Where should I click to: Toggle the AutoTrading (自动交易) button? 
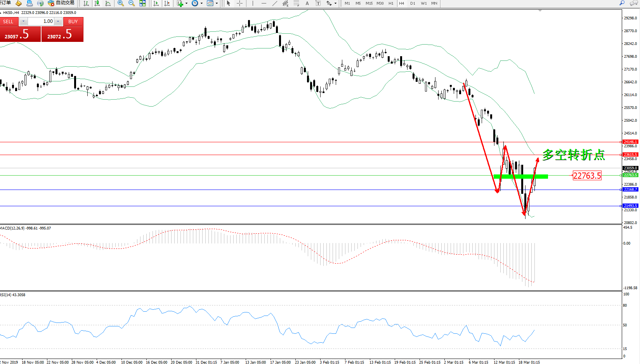point(61,3)
